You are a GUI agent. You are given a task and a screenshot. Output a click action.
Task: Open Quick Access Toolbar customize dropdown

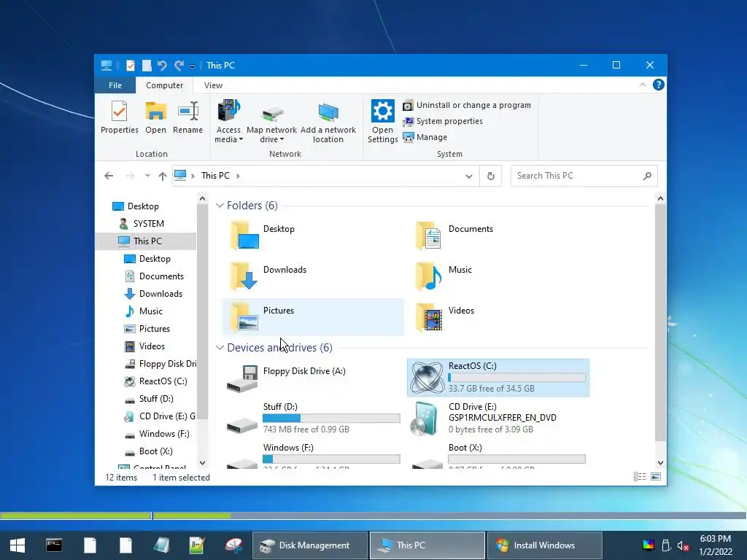(192, 66)
